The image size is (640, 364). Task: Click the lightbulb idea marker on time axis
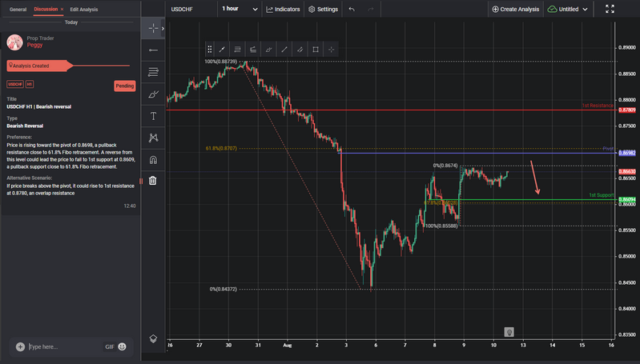[509, 332]
